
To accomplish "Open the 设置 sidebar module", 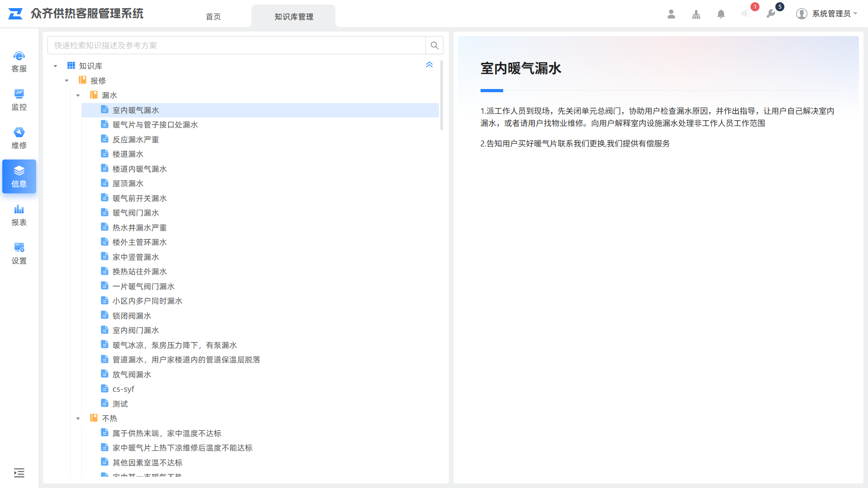I will tap(19, 253).
